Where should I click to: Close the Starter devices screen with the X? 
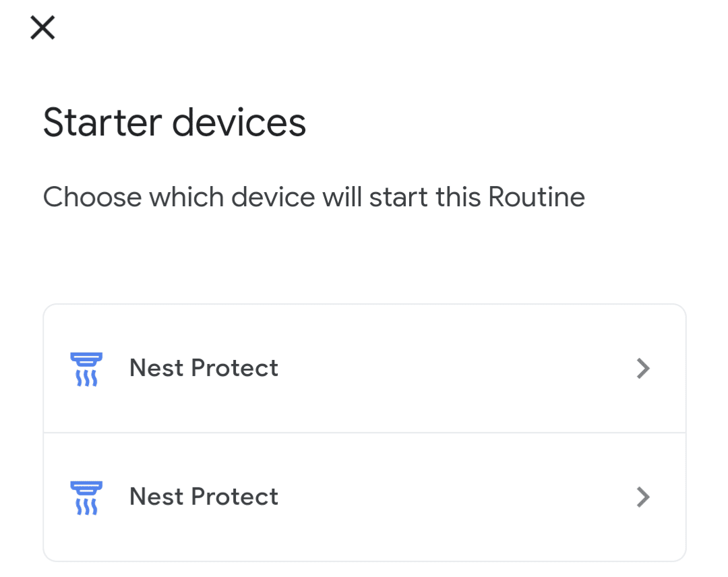tap(42, 28)
